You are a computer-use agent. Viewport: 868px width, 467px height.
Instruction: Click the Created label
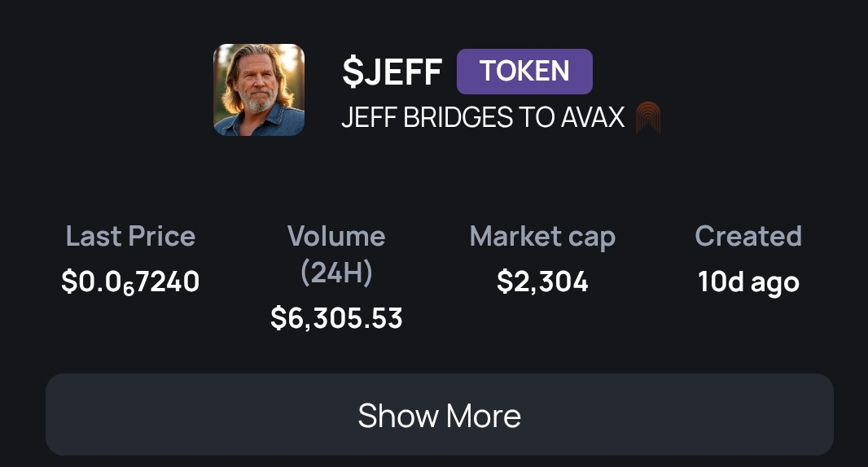point(748,236)
